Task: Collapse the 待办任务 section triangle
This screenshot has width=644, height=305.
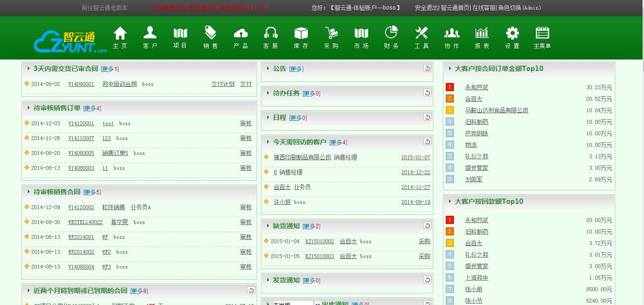Action: pos(268,93)
